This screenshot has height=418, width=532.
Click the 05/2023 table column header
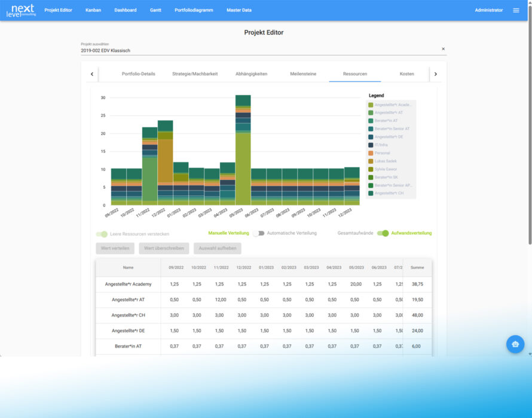pyautogui.click(x=356, y=268)
